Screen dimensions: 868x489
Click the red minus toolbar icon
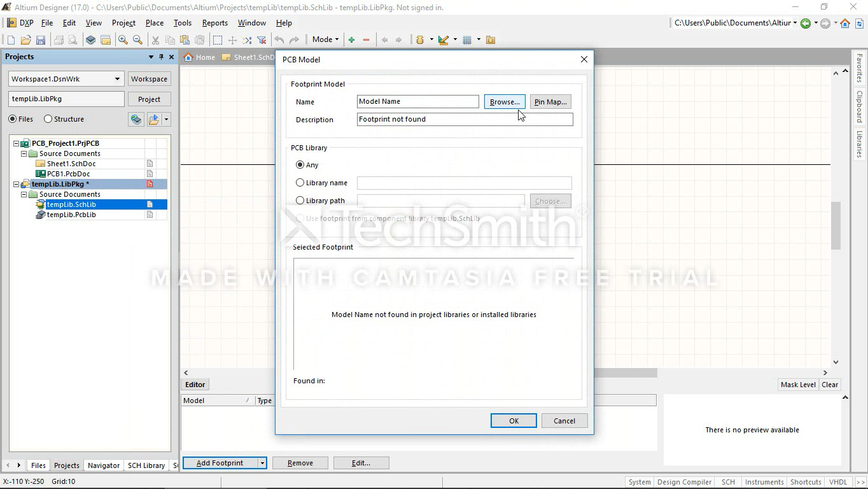[x=366, y=40]
